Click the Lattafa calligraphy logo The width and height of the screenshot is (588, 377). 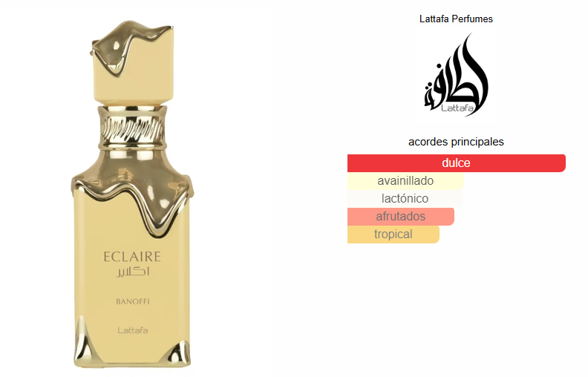456,74
